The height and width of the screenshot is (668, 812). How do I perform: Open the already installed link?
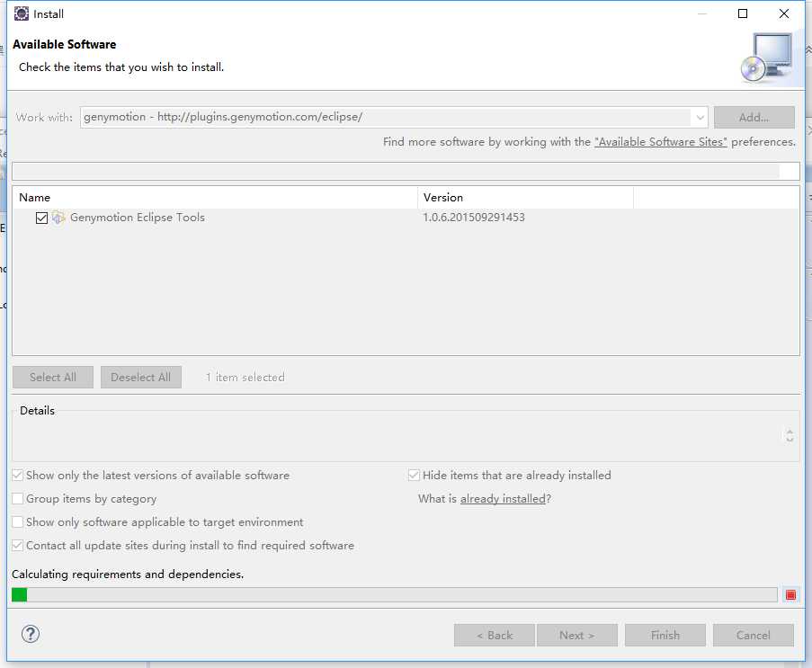(x=503, y=499)
